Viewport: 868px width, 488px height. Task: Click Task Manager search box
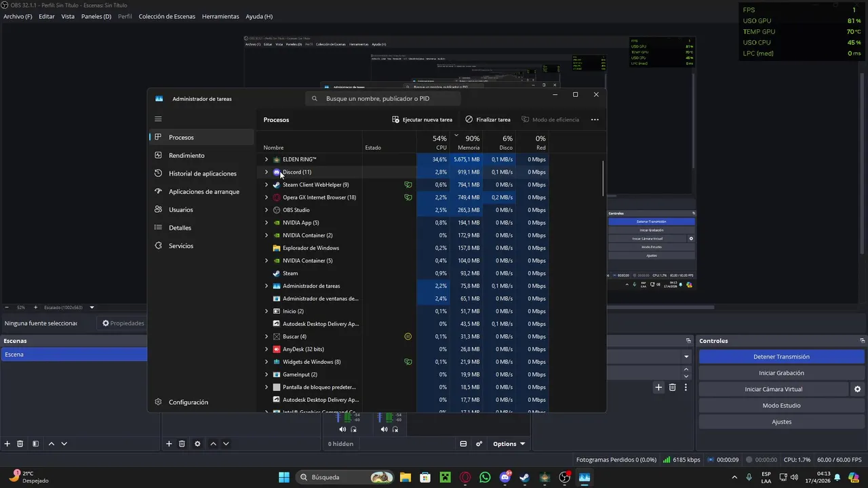click(383, 98)
